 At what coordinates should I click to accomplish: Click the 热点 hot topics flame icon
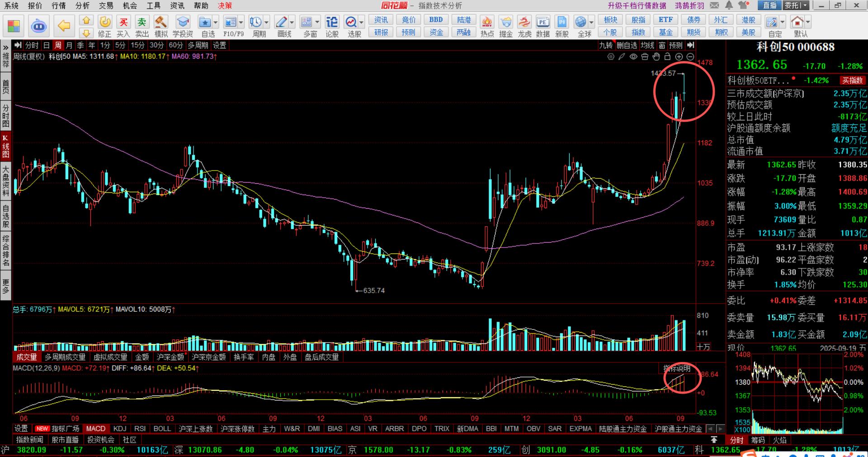click(487, 26)
